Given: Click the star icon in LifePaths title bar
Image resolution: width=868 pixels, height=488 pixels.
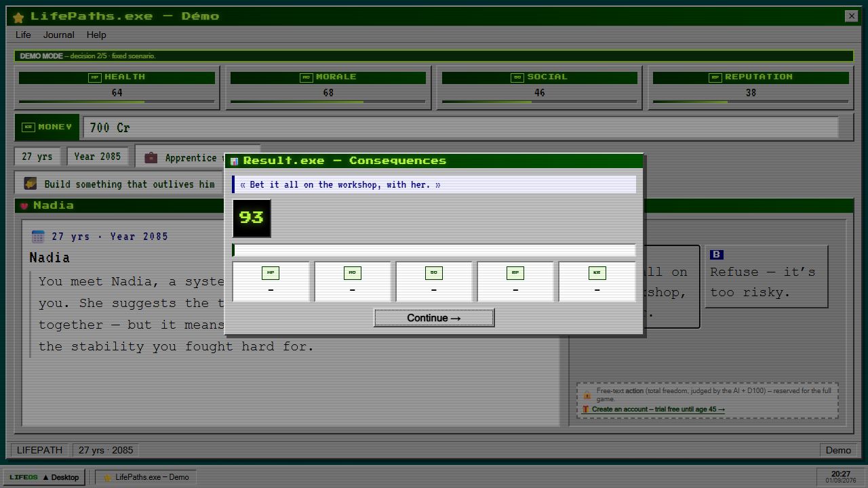Looking at the screenshot, I should click(x=18, y=17).
